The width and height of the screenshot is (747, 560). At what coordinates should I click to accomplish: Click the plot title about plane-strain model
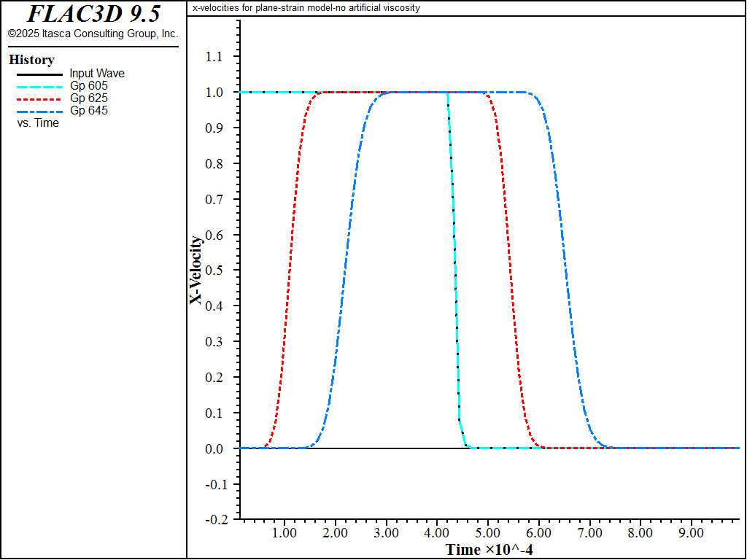coord(306,8)
